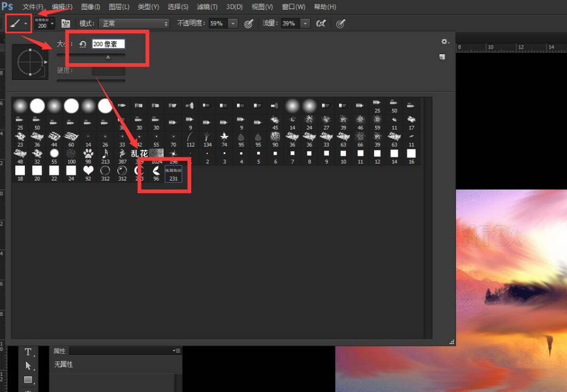
Task: Click the 流量 39% field
Action: click(x=291, y=24)
